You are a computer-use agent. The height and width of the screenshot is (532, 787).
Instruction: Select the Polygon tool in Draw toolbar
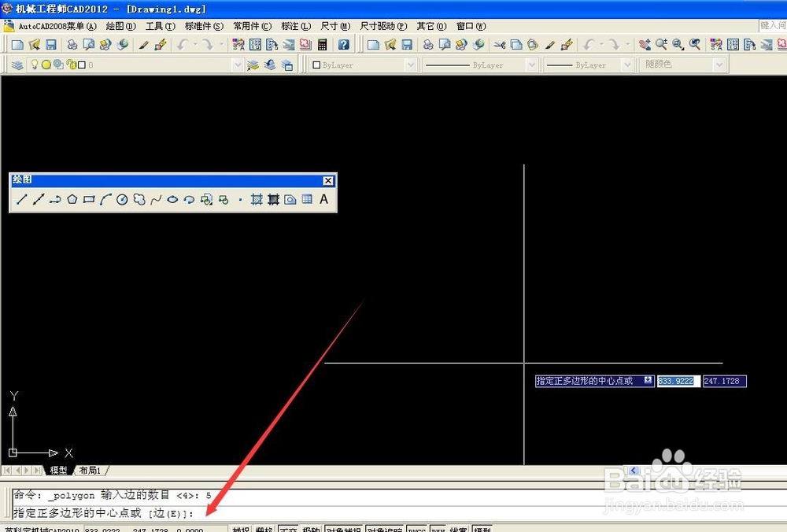(x=72, y=199)
